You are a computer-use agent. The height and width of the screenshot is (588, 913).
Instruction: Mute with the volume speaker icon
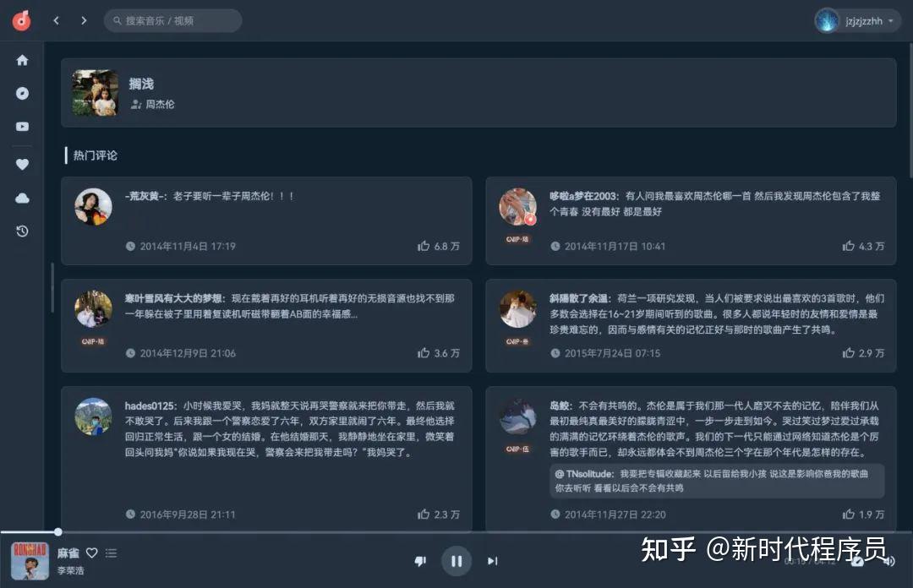click(889, 561)
